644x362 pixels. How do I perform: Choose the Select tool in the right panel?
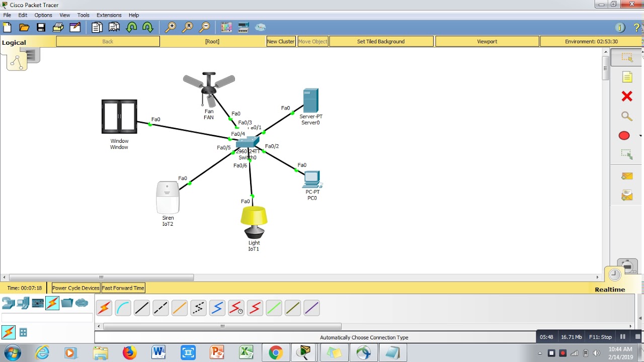point(627,57)
